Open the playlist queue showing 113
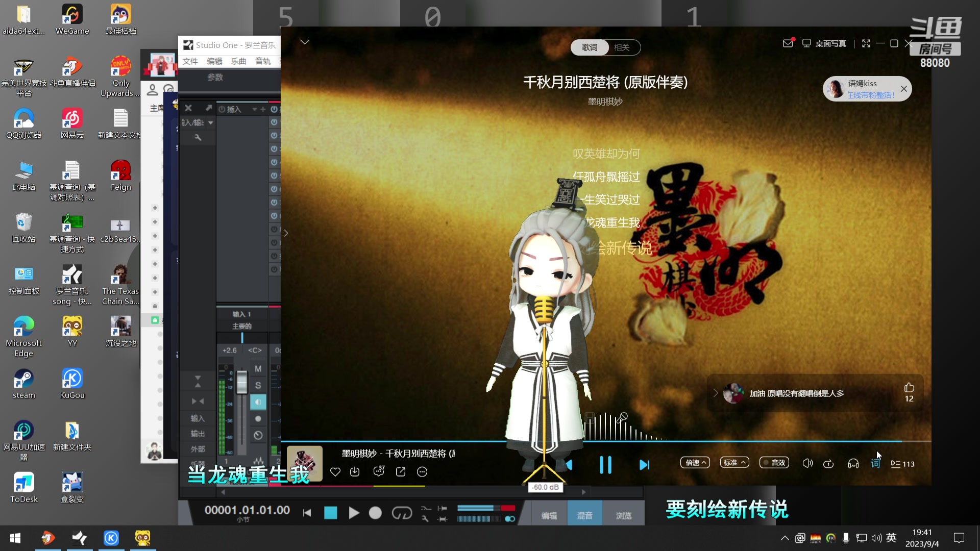Viewport: 980px width, 551px height. [902, 464]
